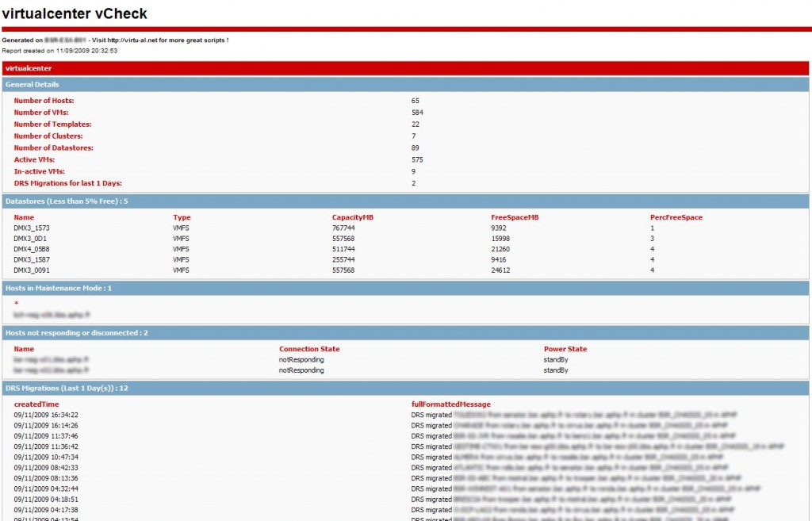This screenshot has width=812, height=521.
Task: Select the active VMs value 575
Action: click(x=417, y=160)
